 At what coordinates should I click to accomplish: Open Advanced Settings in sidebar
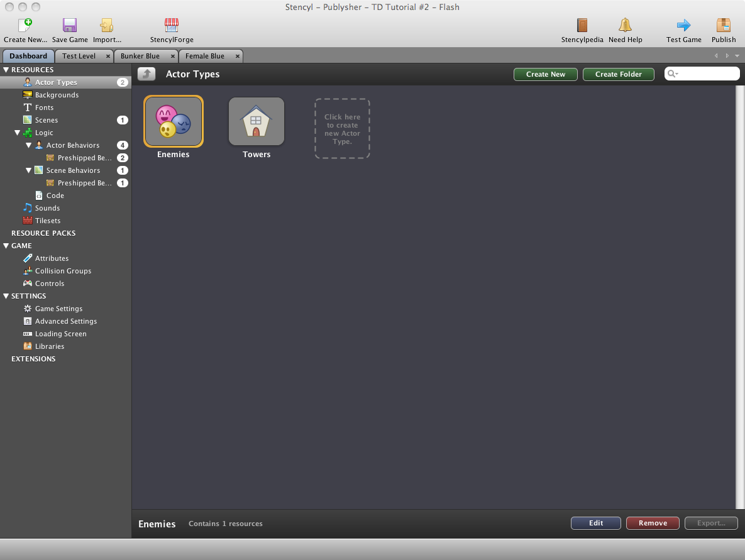point(65,322)
